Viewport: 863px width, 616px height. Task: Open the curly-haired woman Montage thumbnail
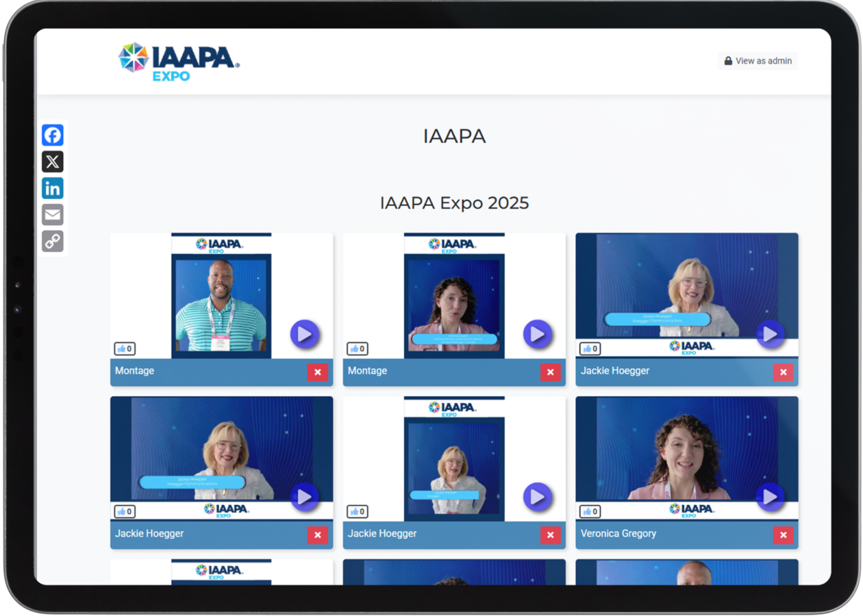point(454,296)
